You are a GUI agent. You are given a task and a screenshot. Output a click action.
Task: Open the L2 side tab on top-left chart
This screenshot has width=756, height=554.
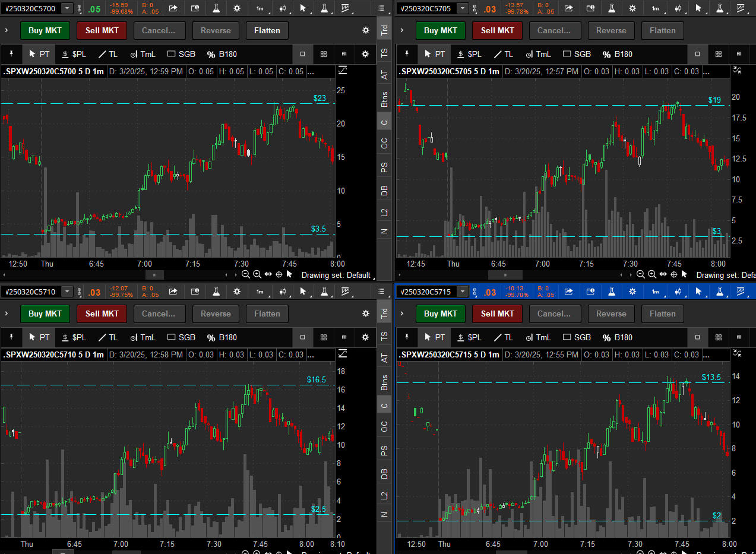click(x=384, y=211)
